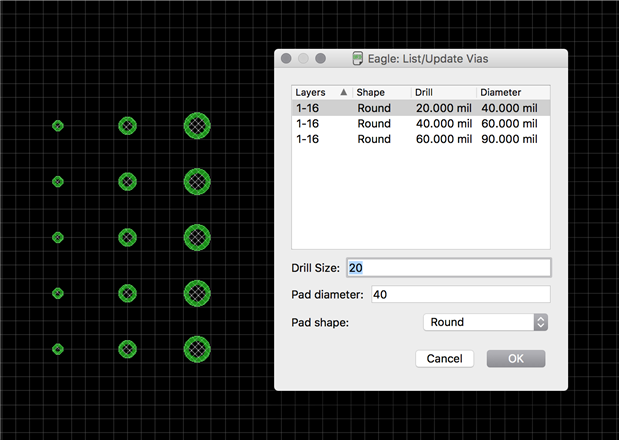The image size is (619, 440).
Task: Close the List/Update Vias dialog with the red button
Action: point(286,59)
